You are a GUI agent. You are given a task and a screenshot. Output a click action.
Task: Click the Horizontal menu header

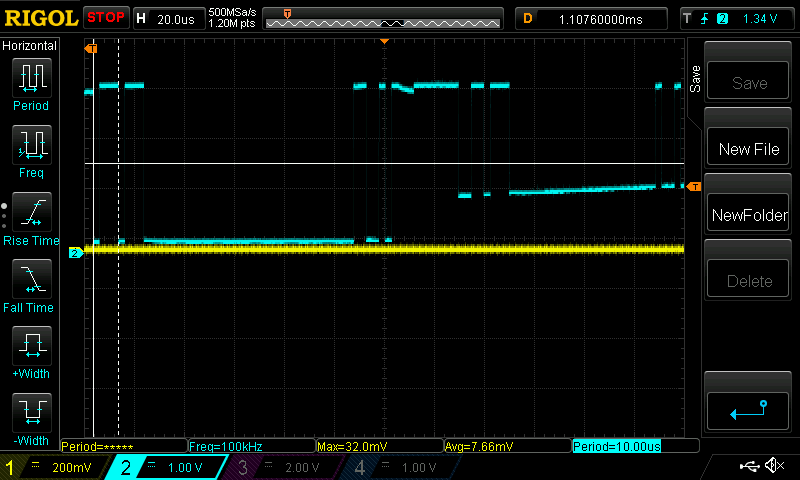(x=30, y=46)
